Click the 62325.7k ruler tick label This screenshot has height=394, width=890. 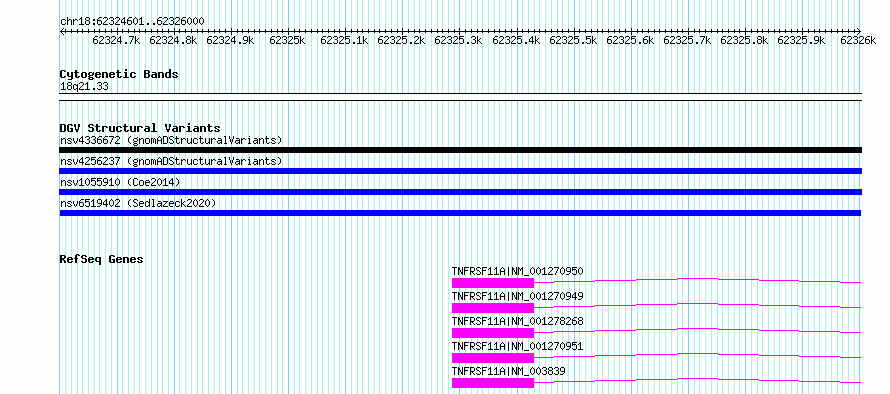tap(687, 40)
